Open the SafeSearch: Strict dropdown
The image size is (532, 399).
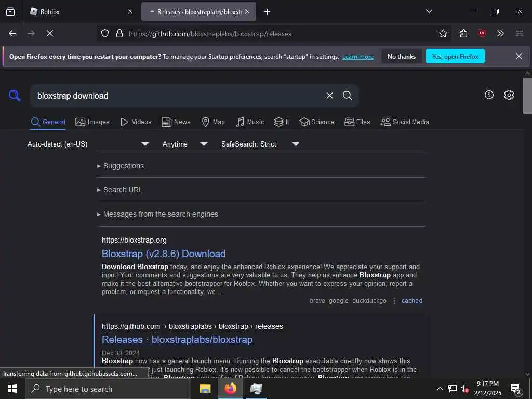pos(260,144)
